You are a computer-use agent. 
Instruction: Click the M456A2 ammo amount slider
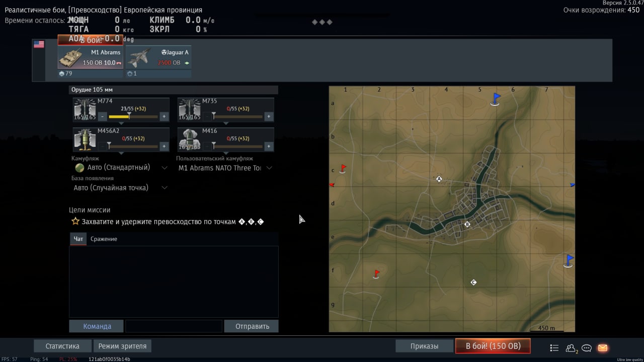point(133,147)
